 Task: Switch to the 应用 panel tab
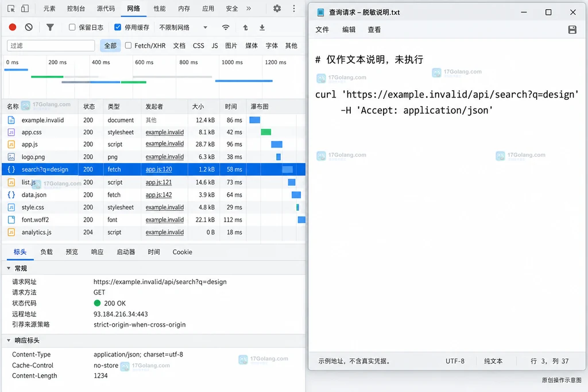coord(208,8)
